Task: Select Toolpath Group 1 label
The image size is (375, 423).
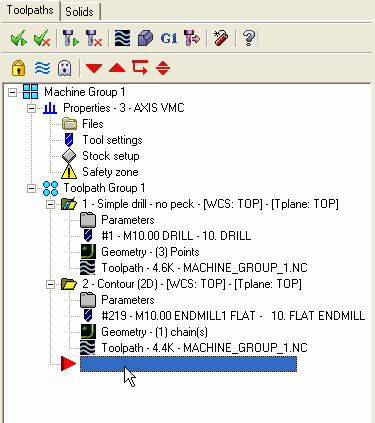Action: pyautogui.click(x=104, y=188)
